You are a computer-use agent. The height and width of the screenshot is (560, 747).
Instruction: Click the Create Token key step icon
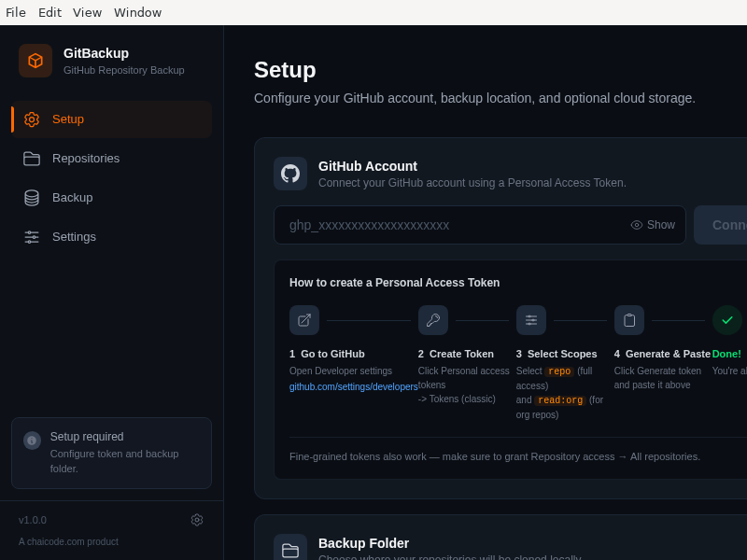point(433,320)
